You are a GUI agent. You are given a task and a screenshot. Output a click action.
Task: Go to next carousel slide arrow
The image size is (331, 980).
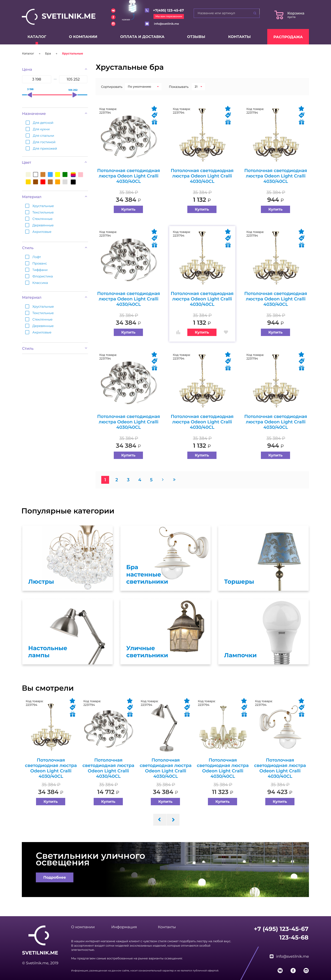[173, 819]
